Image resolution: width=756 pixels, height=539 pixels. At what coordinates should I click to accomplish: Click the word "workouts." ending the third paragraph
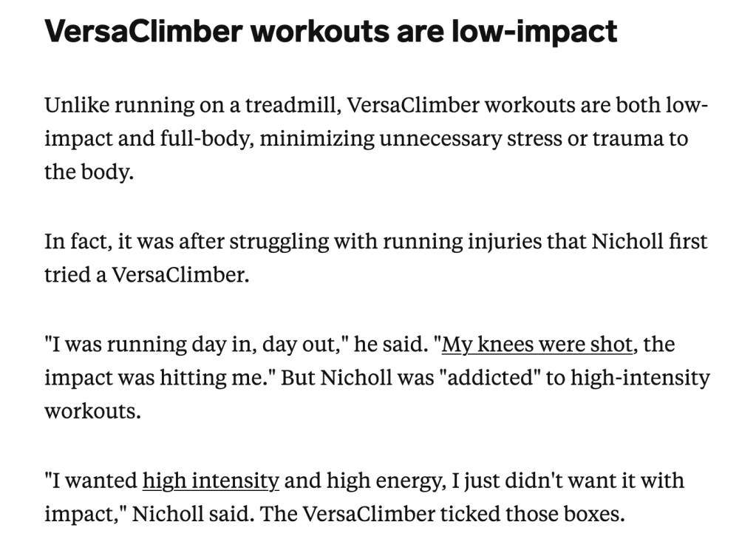pos(92,410)
